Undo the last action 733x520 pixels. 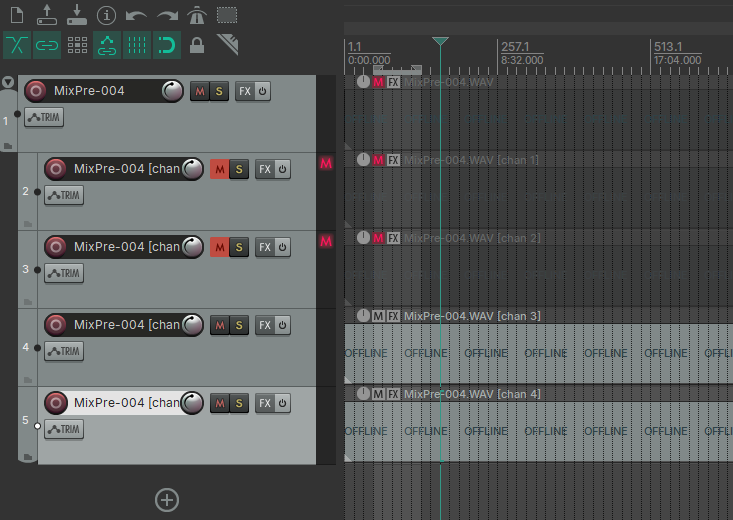pos(137,16)
